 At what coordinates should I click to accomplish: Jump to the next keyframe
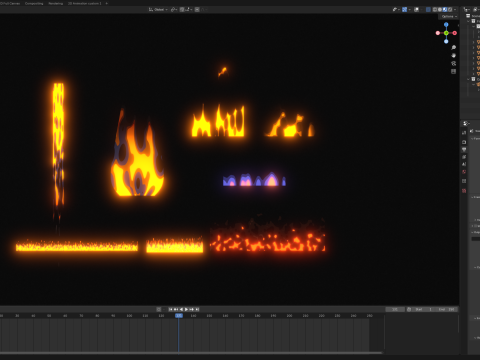tap(192, 309)
